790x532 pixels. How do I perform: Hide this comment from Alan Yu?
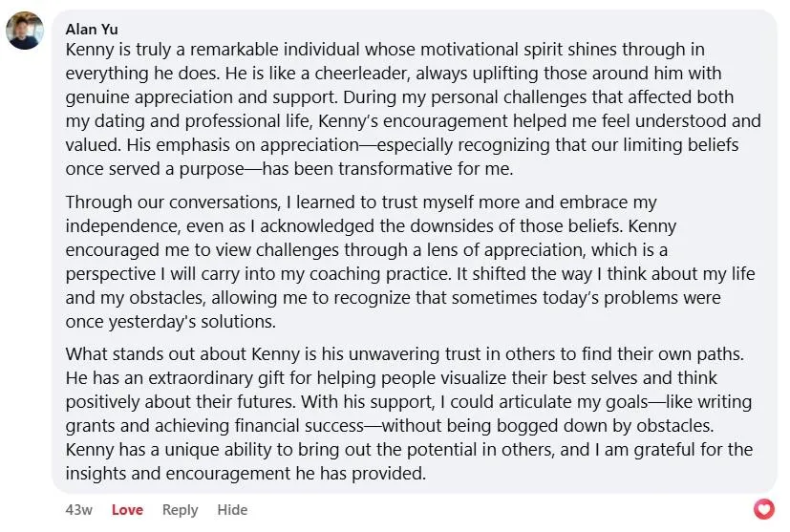pos(232,510)
